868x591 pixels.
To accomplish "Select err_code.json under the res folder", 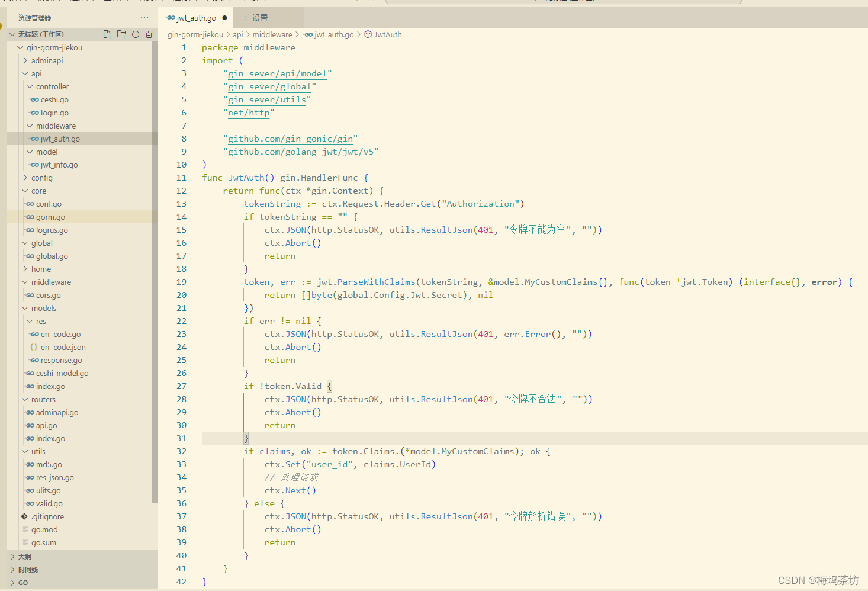I will [63, 347].
